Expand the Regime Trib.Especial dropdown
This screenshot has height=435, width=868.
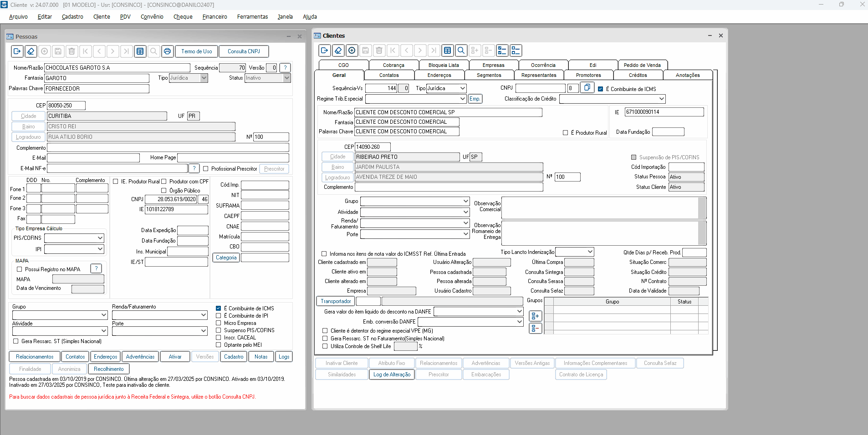tap(462, 99)
